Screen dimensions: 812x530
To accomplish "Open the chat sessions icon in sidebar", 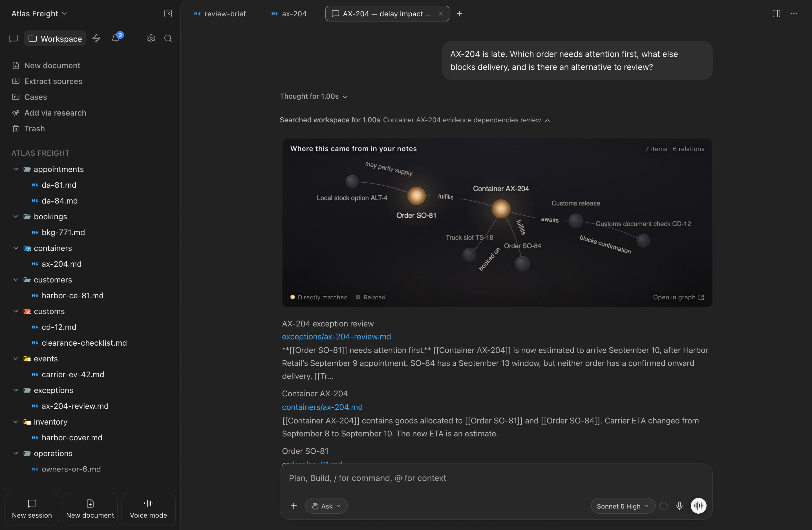I will tap(13, 39).
